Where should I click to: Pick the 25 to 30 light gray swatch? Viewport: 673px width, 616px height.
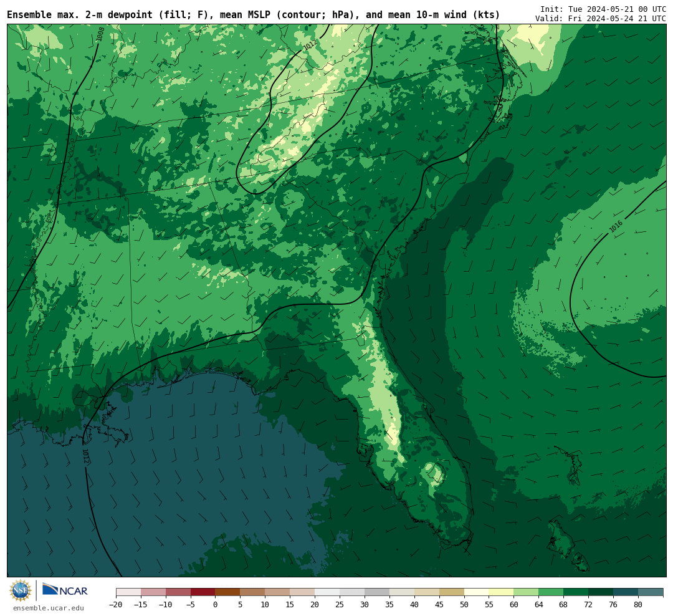click(x=352, y=592)
